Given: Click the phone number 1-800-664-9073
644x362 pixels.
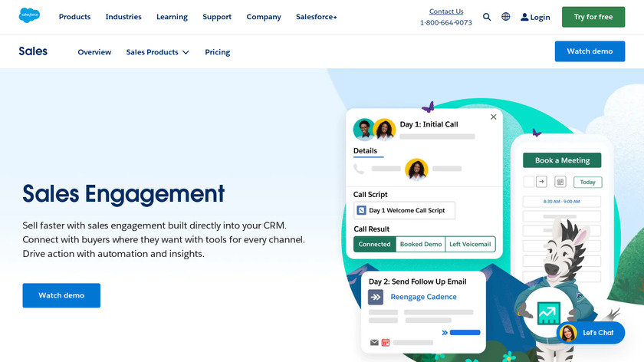Looking at the screenshot, I should (445, 22).
